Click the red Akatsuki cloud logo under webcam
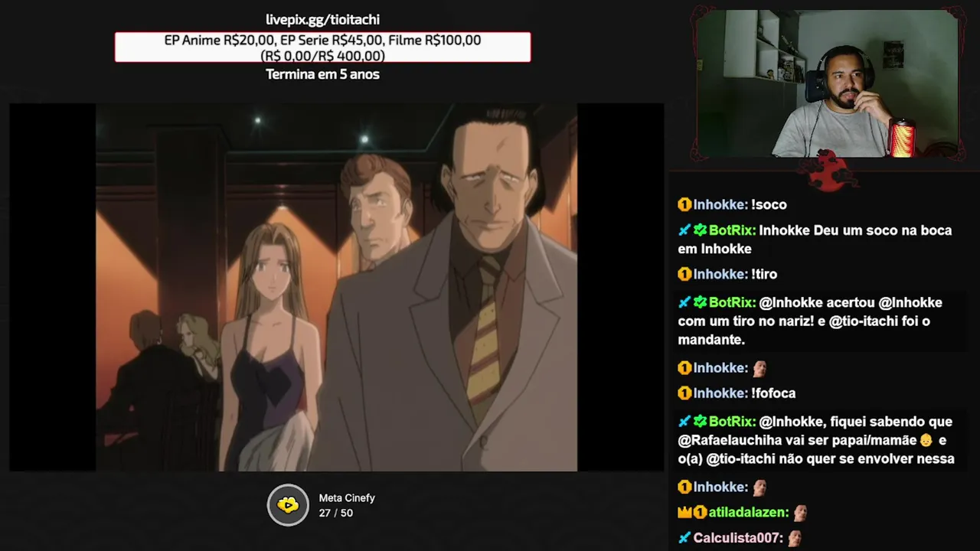The image size is (980, 551). coord(828,171)
